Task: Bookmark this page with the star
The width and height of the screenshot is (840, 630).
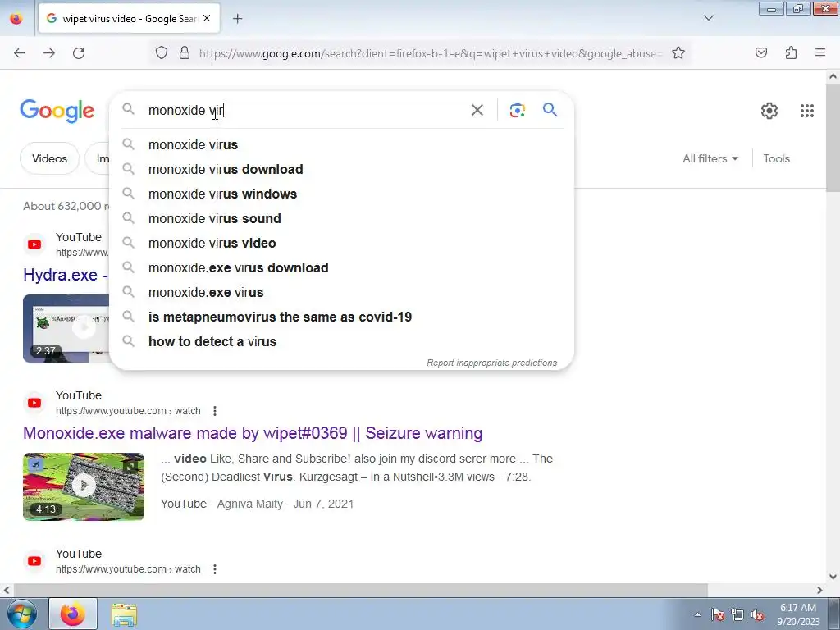Action: (678, 53)
